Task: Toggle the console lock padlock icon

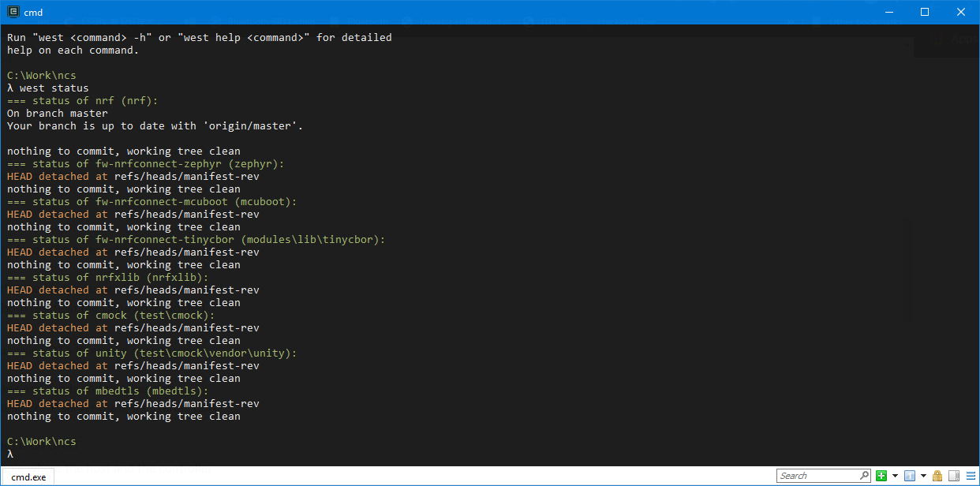Action: [x=937, y=476]
